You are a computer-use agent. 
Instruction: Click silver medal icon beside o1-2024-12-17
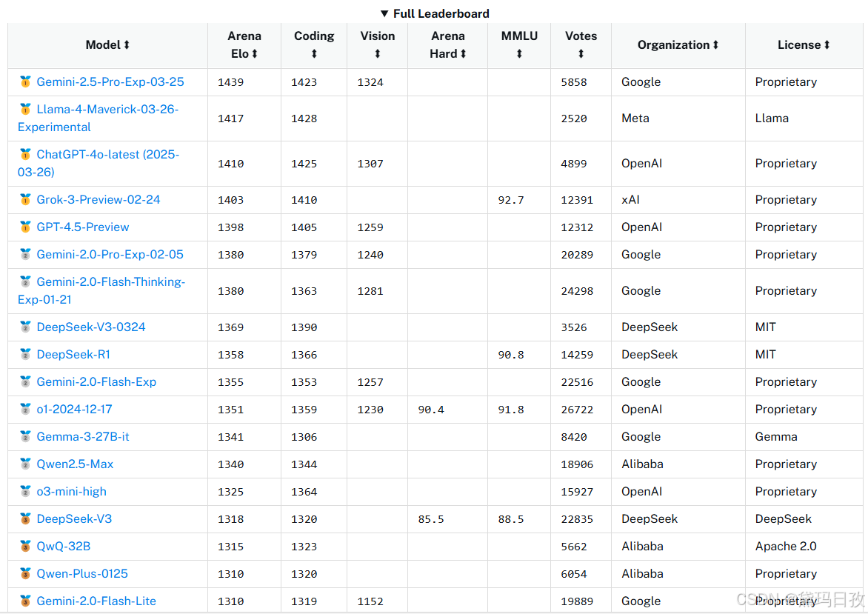[25, 409]
